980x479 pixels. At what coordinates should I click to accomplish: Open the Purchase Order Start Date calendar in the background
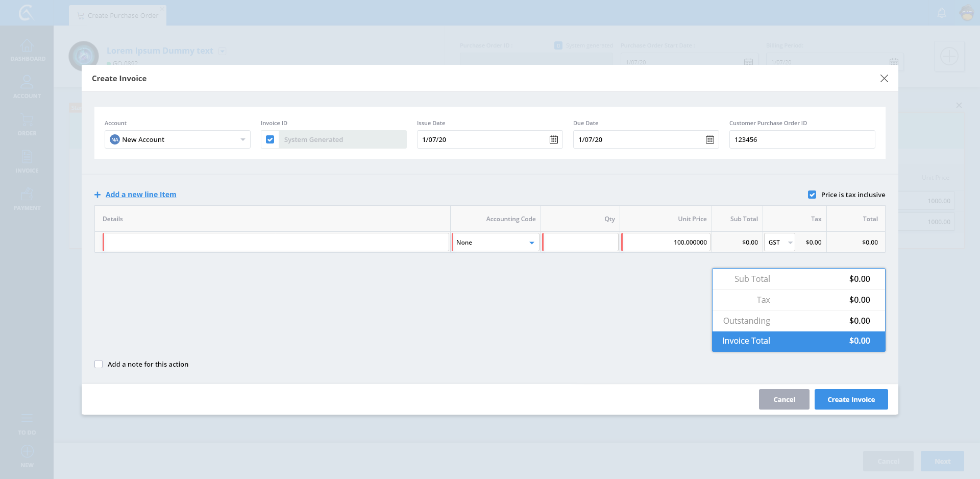748,62
